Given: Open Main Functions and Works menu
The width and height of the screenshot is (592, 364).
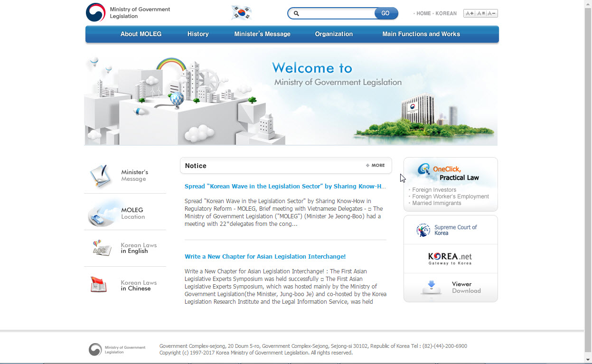Looking at the screenshot, I should (421, 34).
